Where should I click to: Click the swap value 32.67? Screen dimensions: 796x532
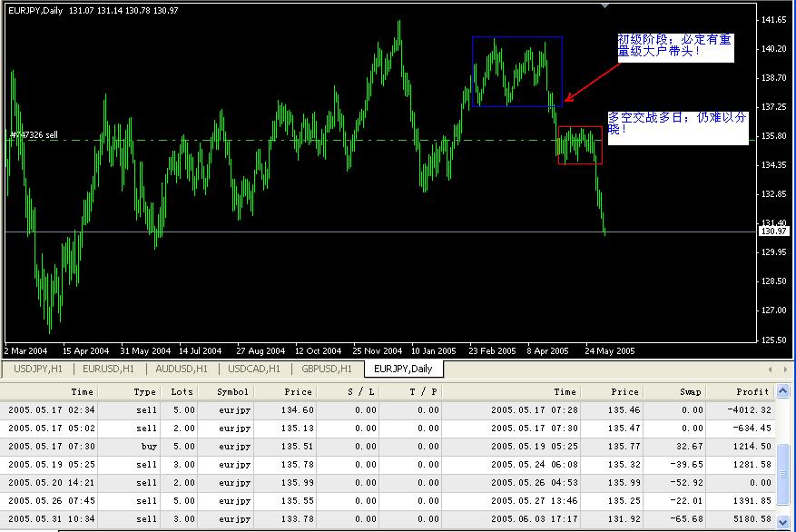point(690,447)
